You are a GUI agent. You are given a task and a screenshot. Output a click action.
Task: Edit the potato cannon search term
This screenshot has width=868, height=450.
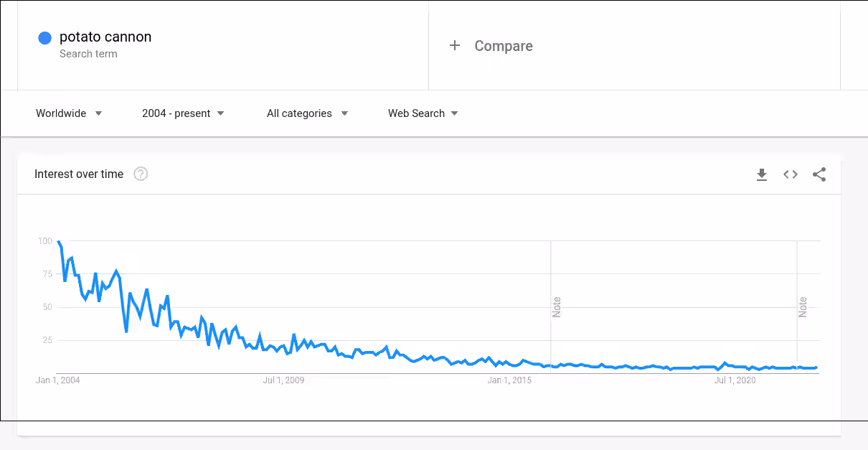[105, 37]
